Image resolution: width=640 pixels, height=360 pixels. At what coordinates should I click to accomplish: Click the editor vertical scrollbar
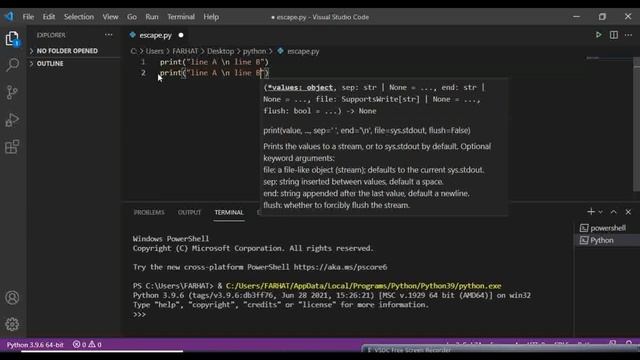pos(636,124)
